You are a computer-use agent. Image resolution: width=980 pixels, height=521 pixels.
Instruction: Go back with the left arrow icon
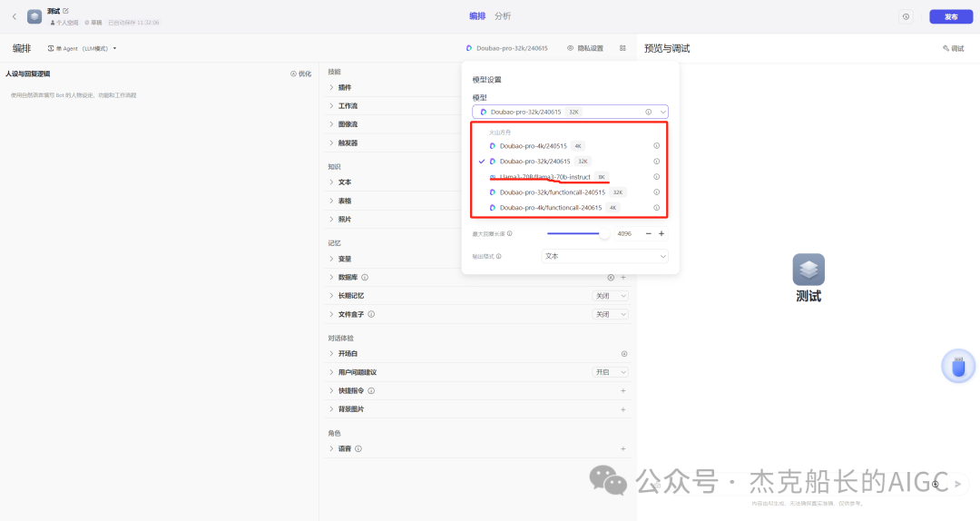[x=15, y=17]
